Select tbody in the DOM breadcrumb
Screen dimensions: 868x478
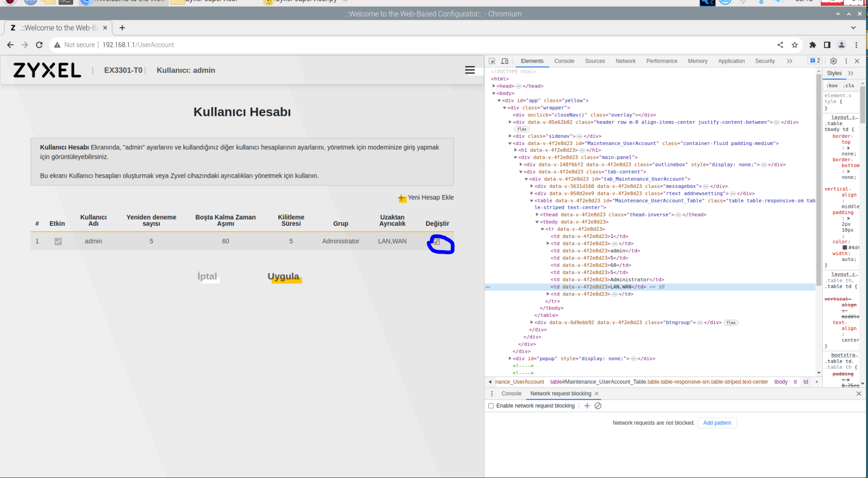point(781,382)
